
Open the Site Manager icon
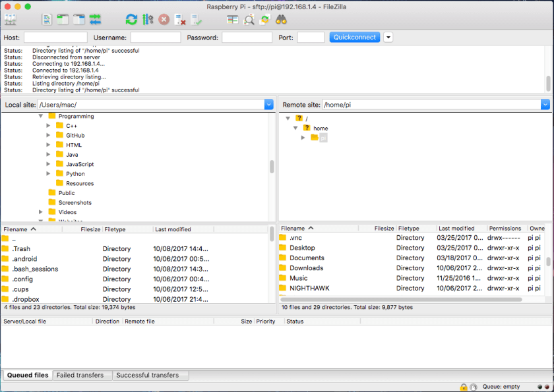[11, 20]
